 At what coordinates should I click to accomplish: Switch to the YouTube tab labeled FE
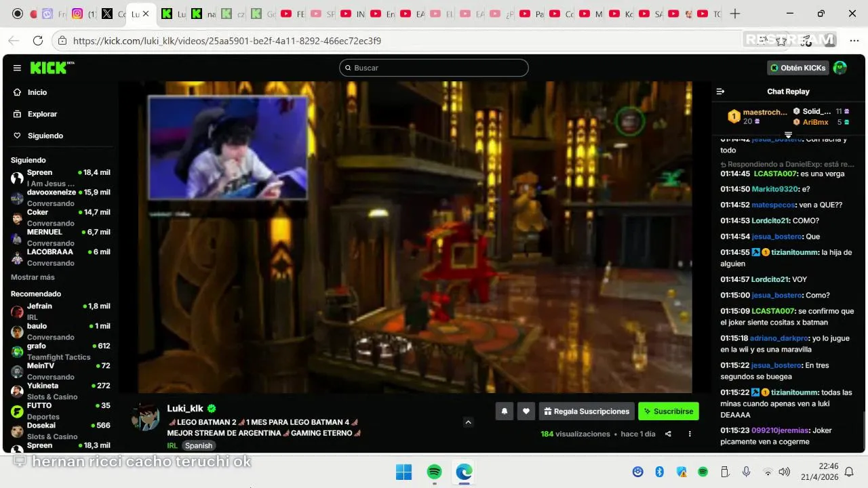[x=294, y=14]
